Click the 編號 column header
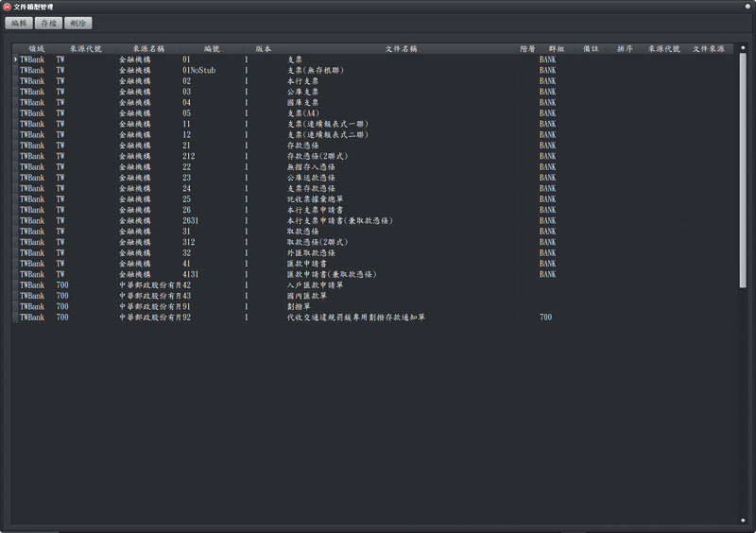 point(212,48)
